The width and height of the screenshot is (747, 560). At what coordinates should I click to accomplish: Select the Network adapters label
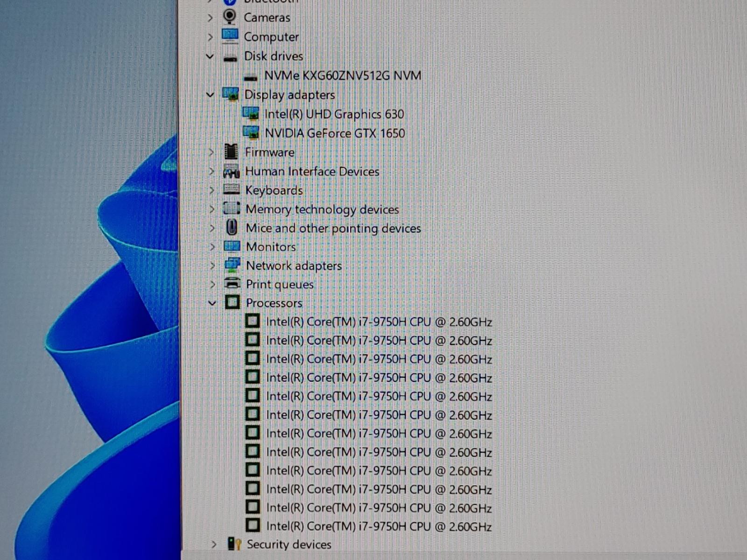294,266
